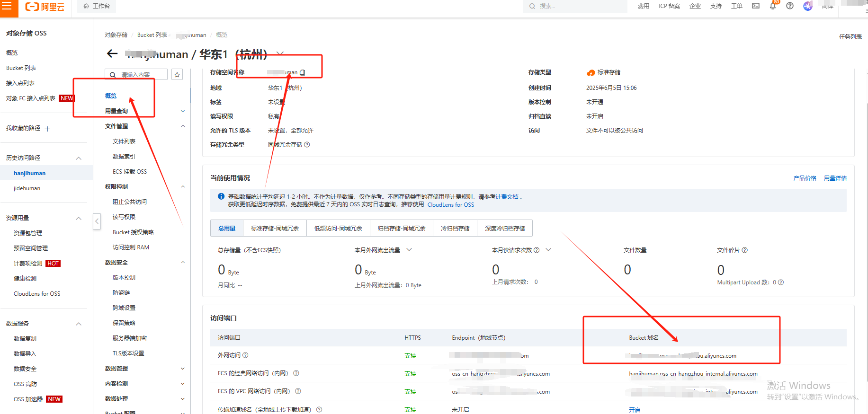This screenshot has width=868, height=414.
Task: Open the notifications bell
Action: pyautogui.click(x=773, y=6)
